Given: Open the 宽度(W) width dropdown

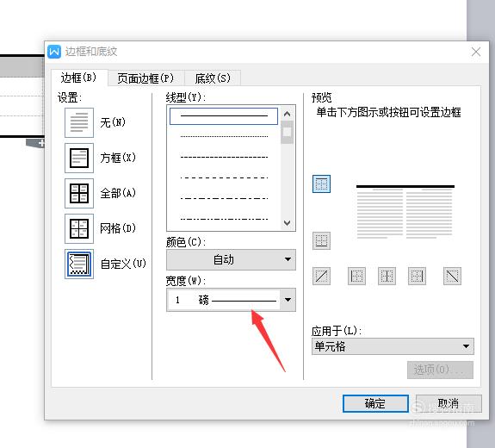Looking at the screenshot, I should [231, 300].
